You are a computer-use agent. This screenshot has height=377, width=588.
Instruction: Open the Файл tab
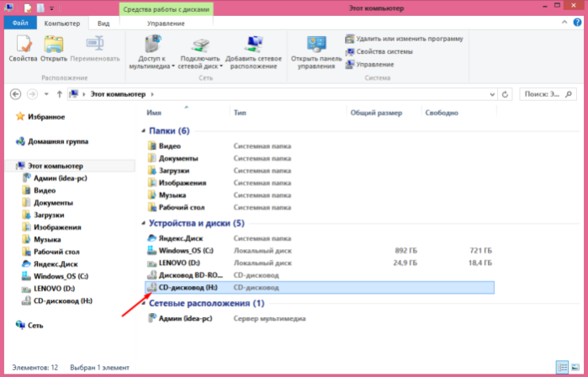pyautogui.click(x=20, y=23)
